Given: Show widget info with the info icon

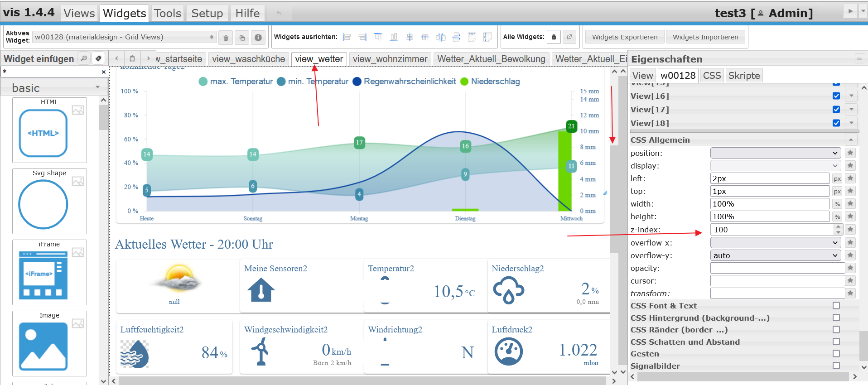Looking at the screenshot, I should [x=258, y=38].
